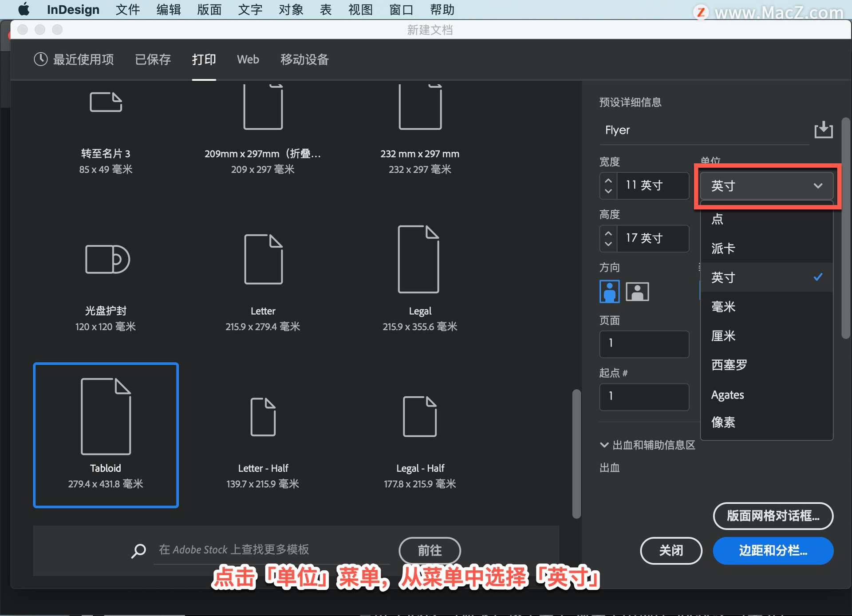The image size is (852, 616).
Task: Open the clock icon 最近使用项 tab
Action: pyautogui.click(x=74, y=59)
